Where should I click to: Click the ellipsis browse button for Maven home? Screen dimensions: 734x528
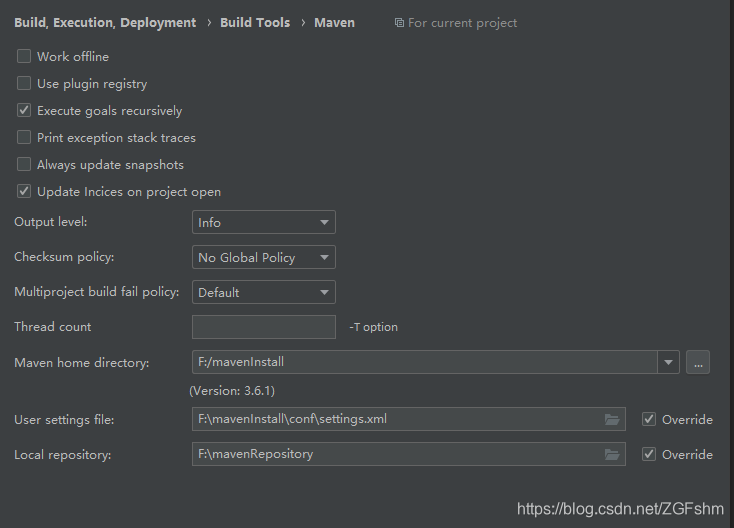tap(698, 362)
